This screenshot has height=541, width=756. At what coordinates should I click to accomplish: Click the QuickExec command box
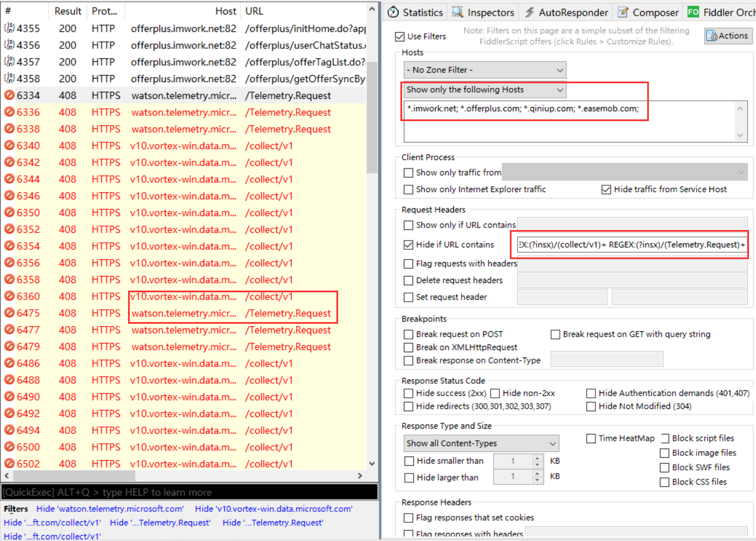coord(189,492)
